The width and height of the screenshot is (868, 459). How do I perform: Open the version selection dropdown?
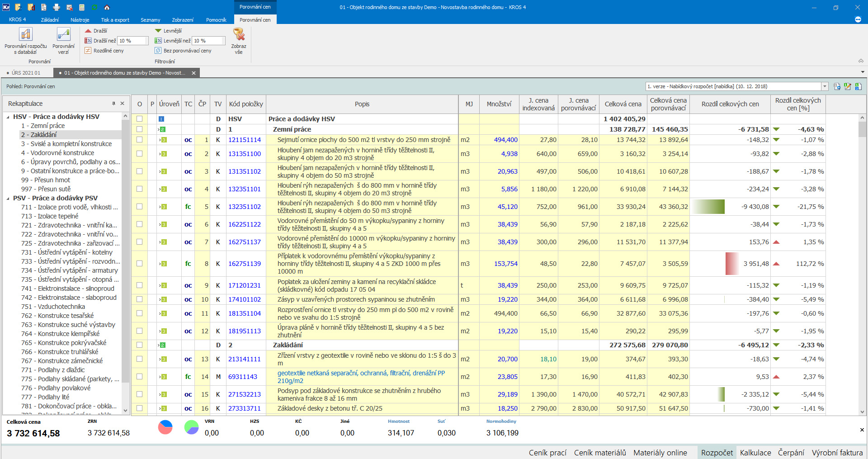pyautogui.click(x=825, y=86)
